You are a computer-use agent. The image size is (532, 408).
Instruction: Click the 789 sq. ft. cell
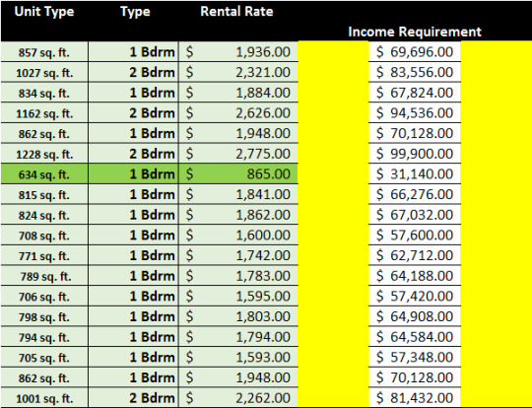[44, 276]
